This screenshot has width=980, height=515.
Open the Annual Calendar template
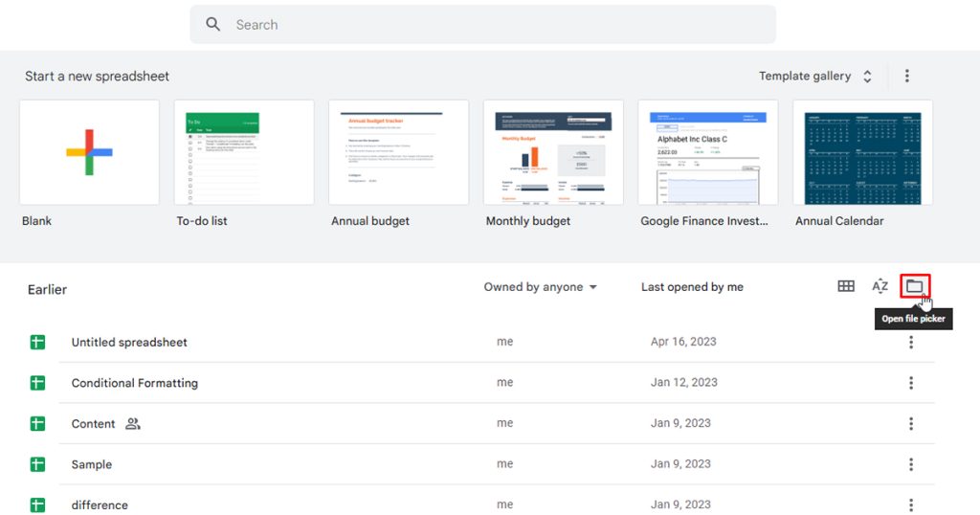pyautogui.click(x=862, y=152)
